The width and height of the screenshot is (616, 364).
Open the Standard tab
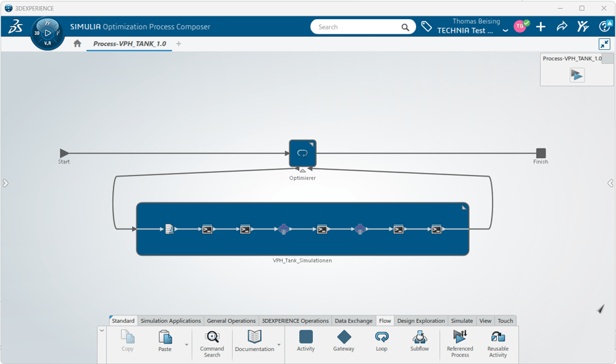tap(123, 321)
